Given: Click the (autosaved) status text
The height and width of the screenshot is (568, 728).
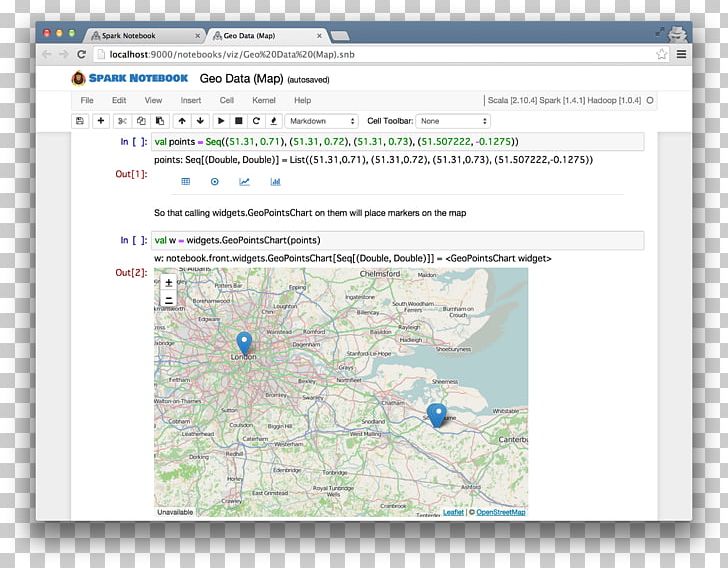Looking at the screenshot, I should point(308,80).
